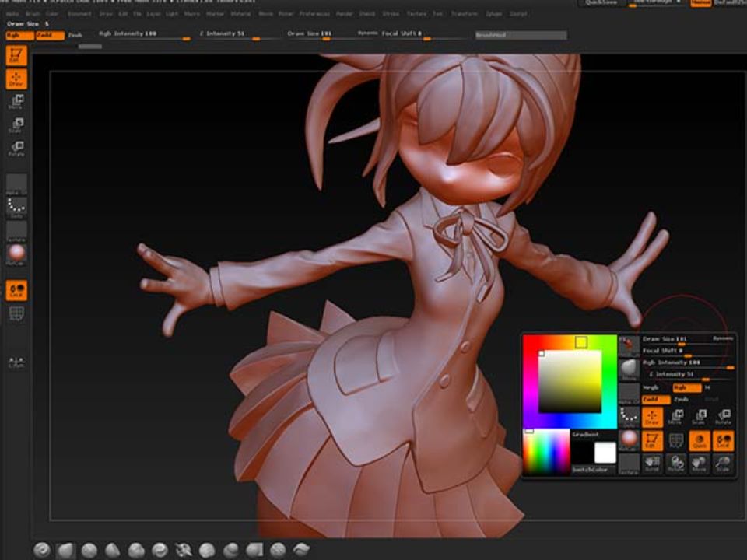Toggle Rgb in the popup panel

pos(686,387)
